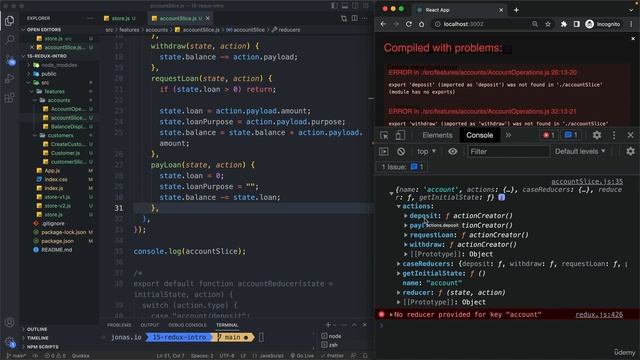Screen dimensions: 640x360
Task: Switch to the store.js editor tab
Action: point(120,18)
